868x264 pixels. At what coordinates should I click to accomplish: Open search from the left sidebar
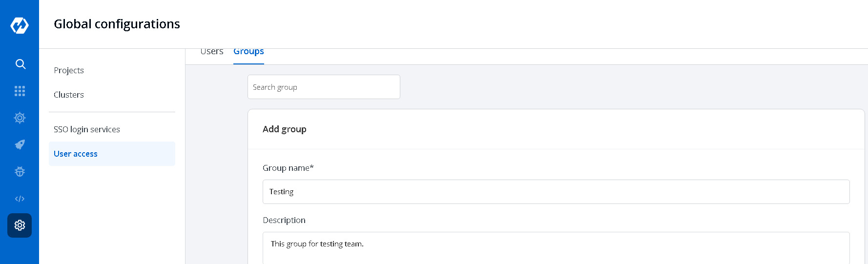pyautogui.click(x=20, y=64)
